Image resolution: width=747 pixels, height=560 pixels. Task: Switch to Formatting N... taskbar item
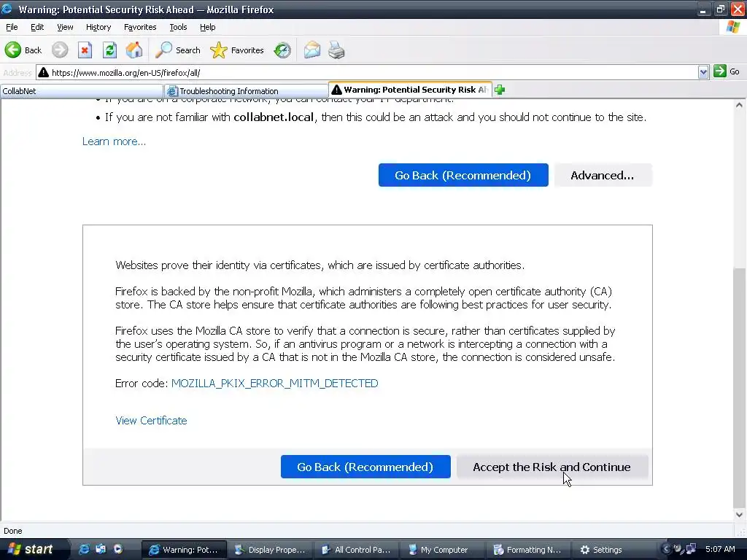(x=527, y=550)
